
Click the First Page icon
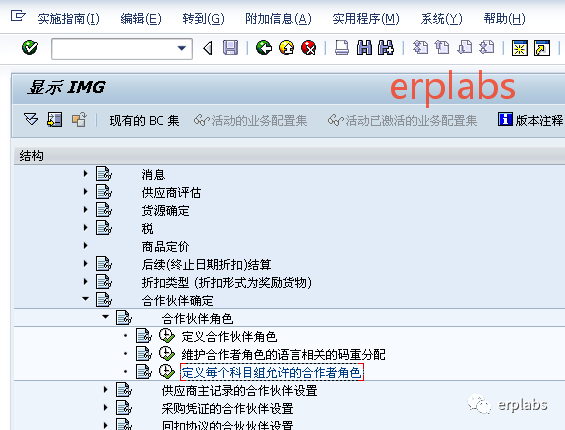pos(420,48)
